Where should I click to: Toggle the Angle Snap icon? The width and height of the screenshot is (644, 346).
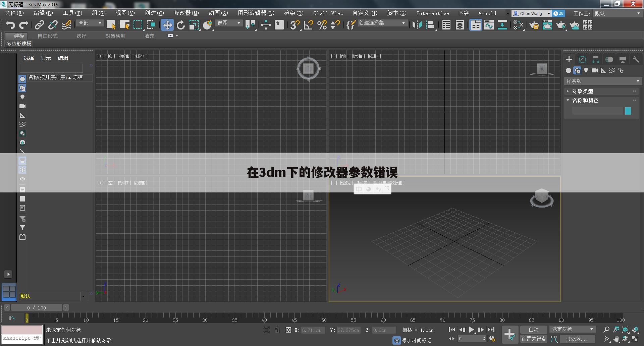(x=308, y=25)
